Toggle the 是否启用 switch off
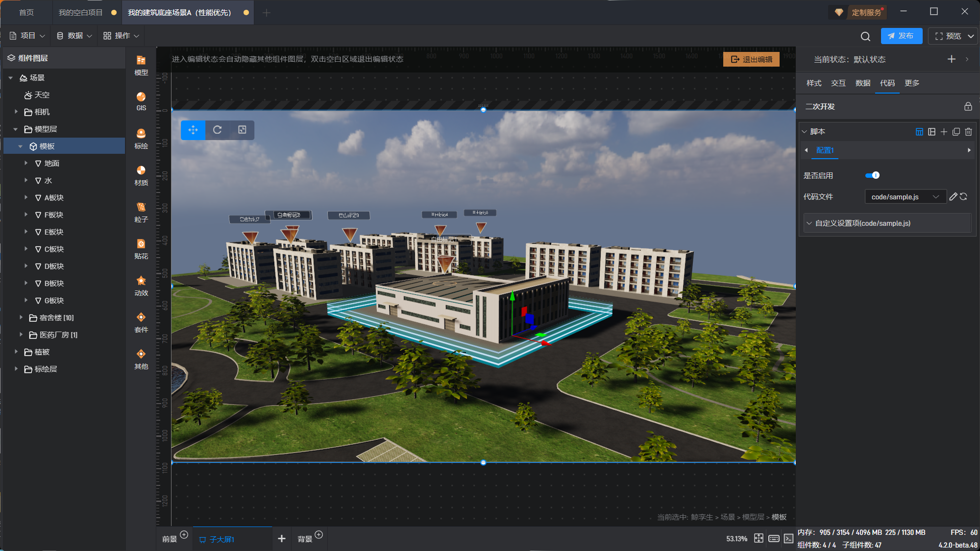Viewport: 980px width, 551px height. pyautogui.click(x=872, y=175)
